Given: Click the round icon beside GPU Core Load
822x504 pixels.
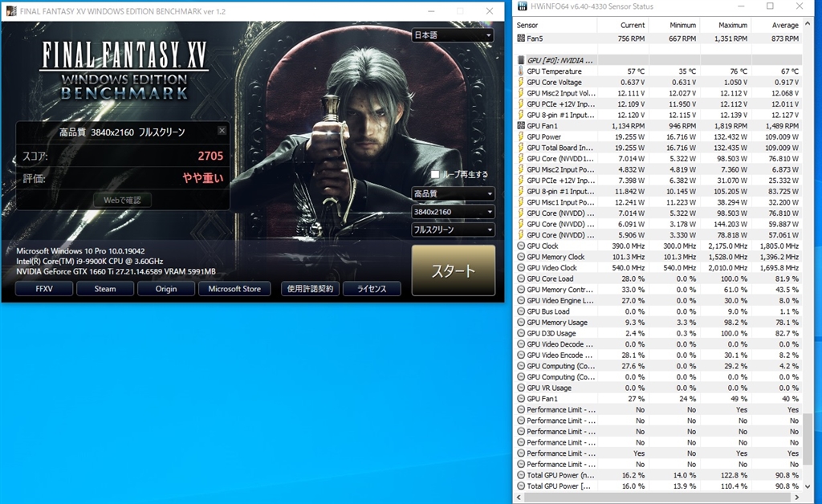Looking at the screenshot, I should pyautogui.click(x=520, y=278).
